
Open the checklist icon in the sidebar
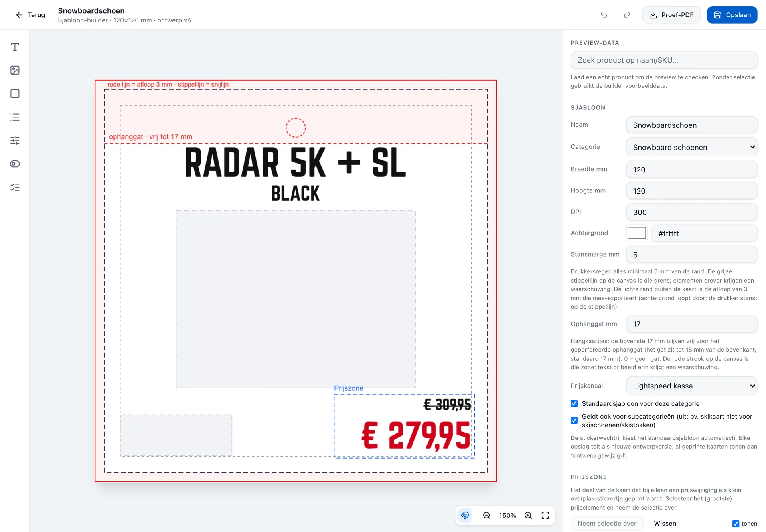15,187
